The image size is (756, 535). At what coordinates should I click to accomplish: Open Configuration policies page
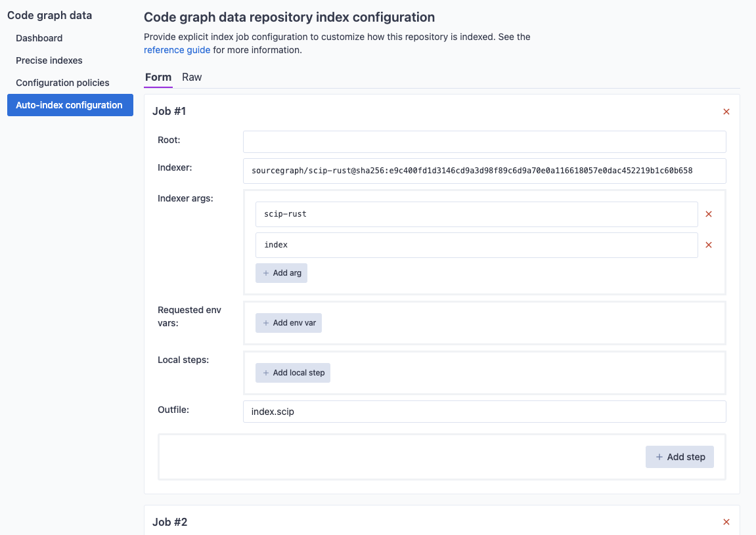pyautogui.click(x=62, y=83)
